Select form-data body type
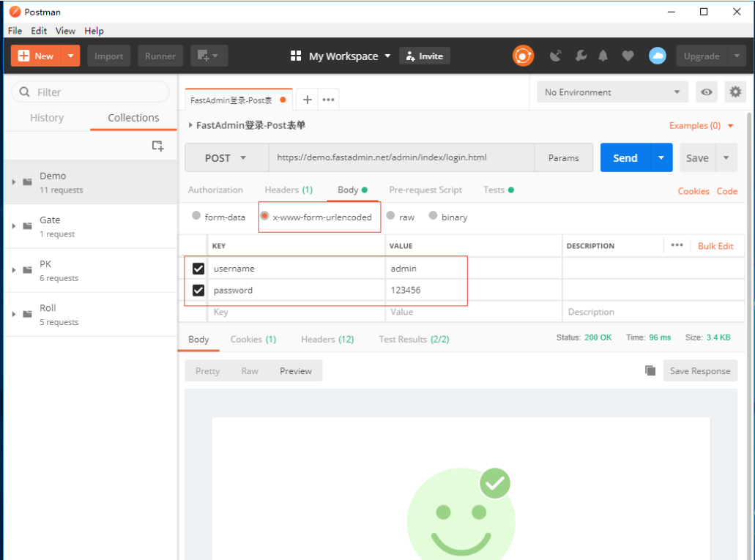Image resolution: width=755 pixels, height=560 pixels. tap(196, 215)
